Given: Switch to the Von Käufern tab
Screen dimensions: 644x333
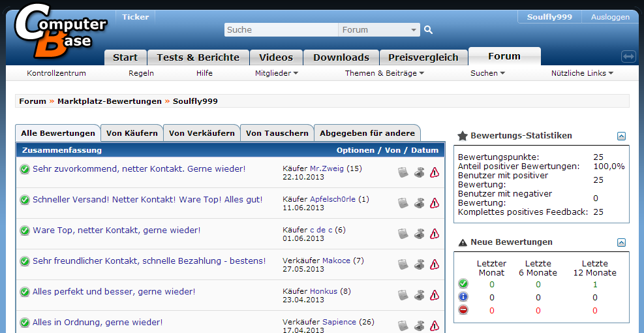Looking at the screenshot, I should (132, 133).
